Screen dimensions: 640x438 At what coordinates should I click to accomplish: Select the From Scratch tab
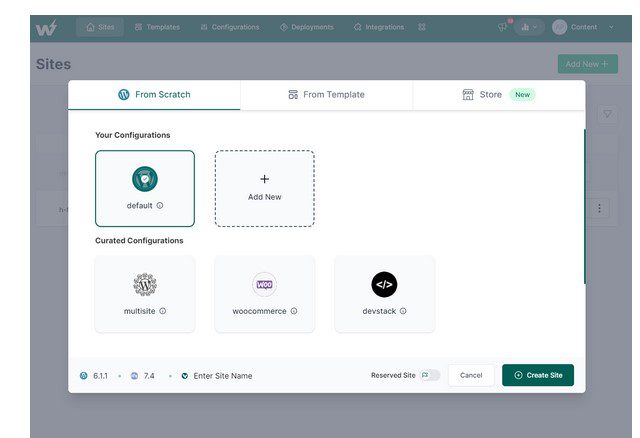tap(154, 95)
